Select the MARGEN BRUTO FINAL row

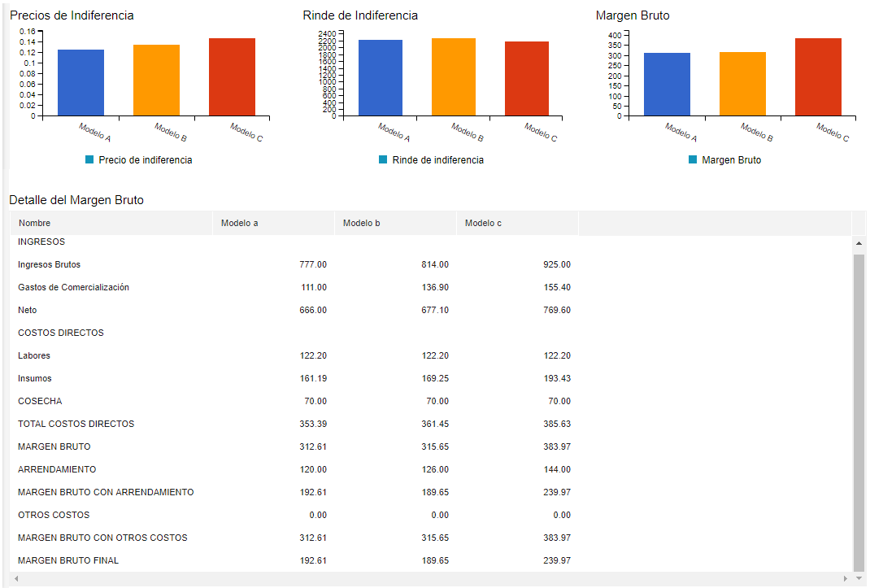click(68, 560)
